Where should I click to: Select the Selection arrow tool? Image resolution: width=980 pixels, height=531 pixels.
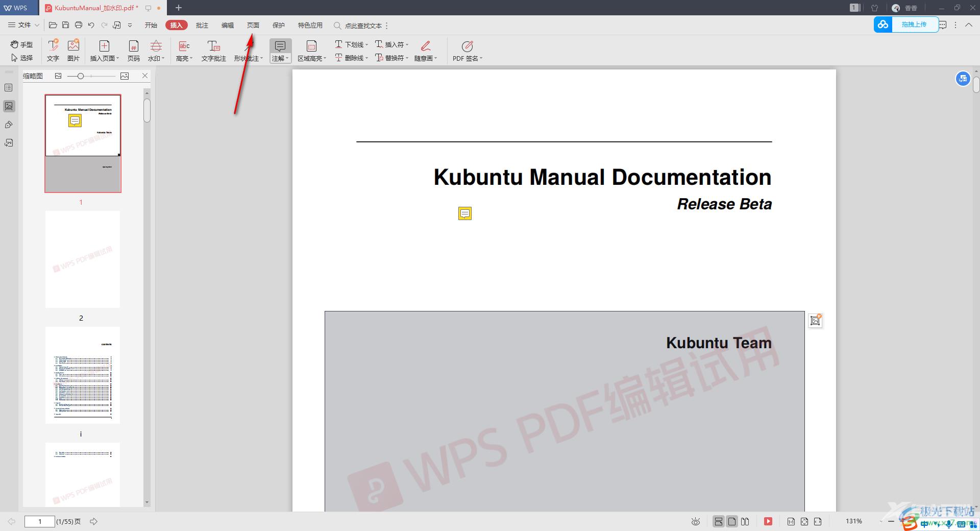coord(21,58)
